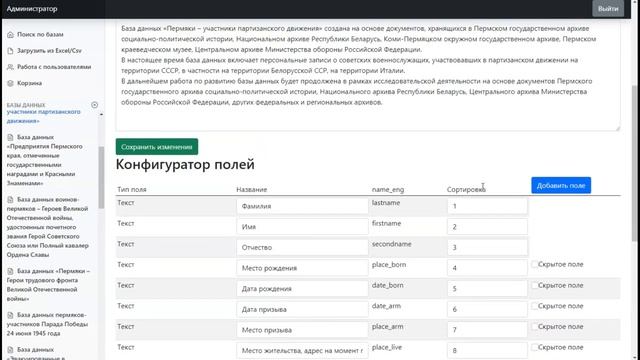Image resolution: width=640 pixels, height=360 pixels.
Task: Click the Выйти button
Action: 608,9
